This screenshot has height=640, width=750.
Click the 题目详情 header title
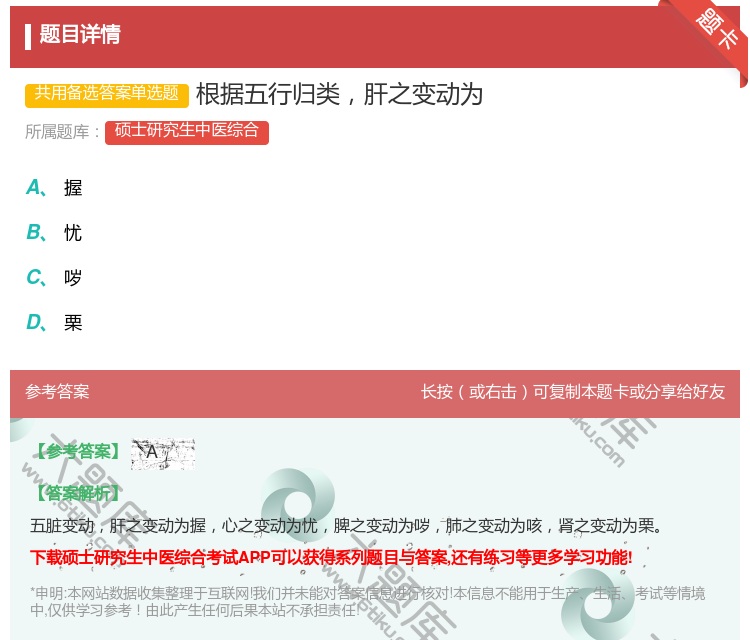coord(80,34)
